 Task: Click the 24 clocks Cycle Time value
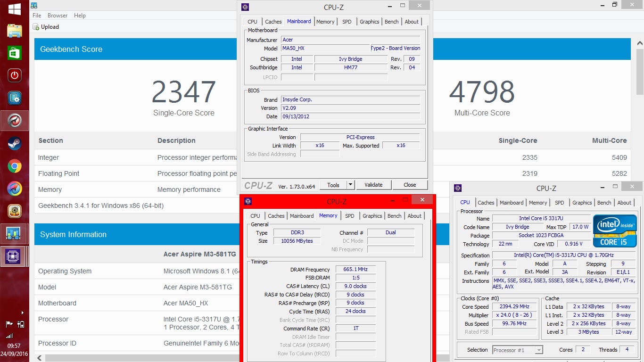355,311
